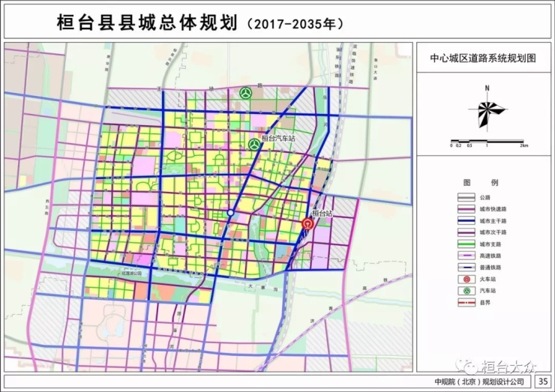
Task: Click the magenta 城市快速路 legend swatch
Action: point(466,209)
